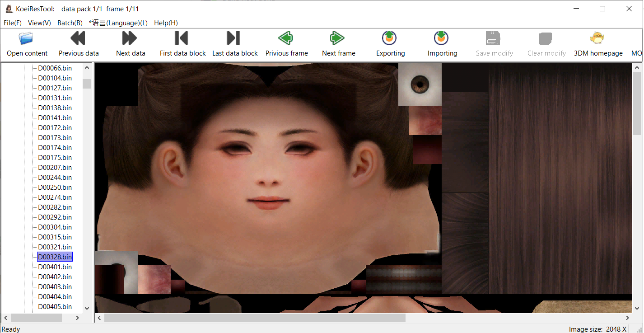
Task: Select D00304.bin in the file tree
Action: 55,227
